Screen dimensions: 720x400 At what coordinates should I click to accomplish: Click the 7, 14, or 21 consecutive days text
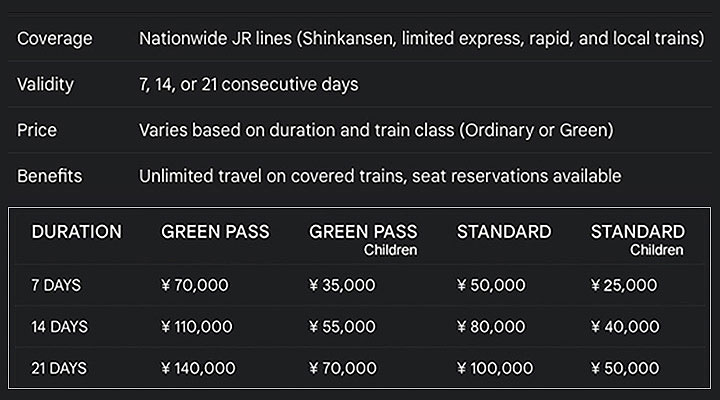coord(248,85)
